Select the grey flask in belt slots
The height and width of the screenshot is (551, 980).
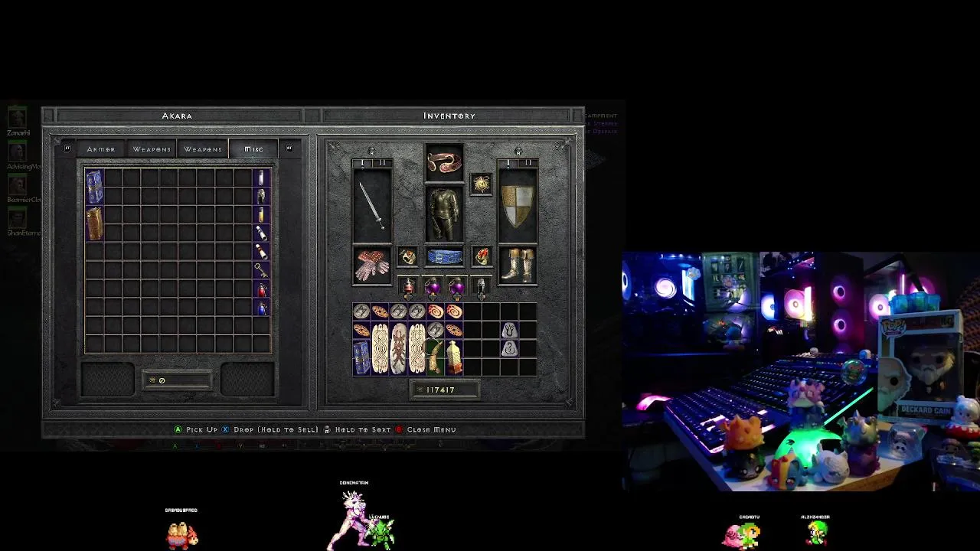click(481, 288)
